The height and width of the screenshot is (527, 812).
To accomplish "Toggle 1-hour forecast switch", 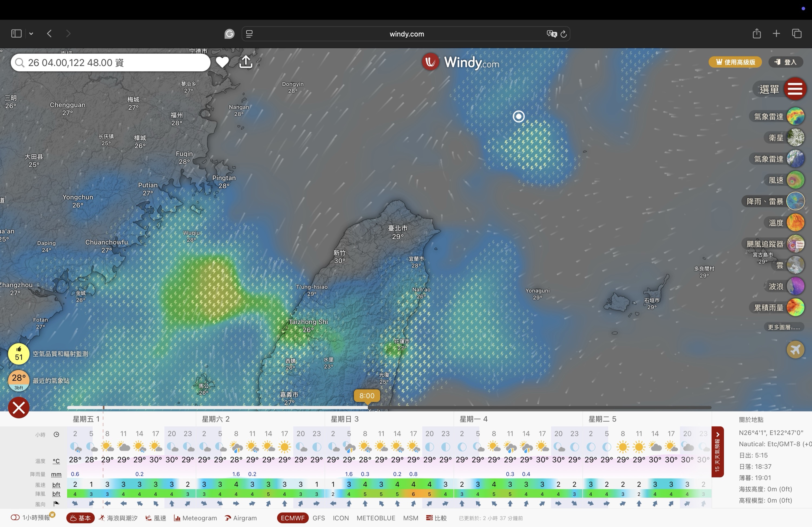I will pos(15,518).
